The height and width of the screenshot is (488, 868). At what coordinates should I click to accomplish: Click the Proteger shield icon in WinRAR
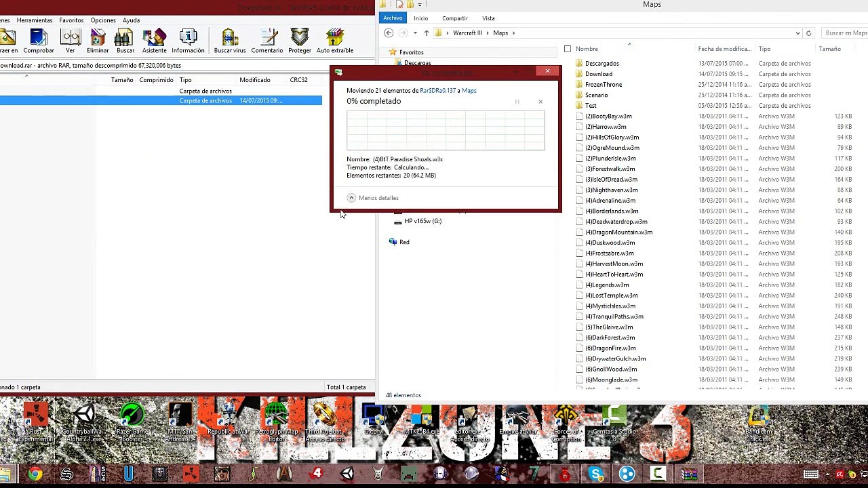[299, 41]
